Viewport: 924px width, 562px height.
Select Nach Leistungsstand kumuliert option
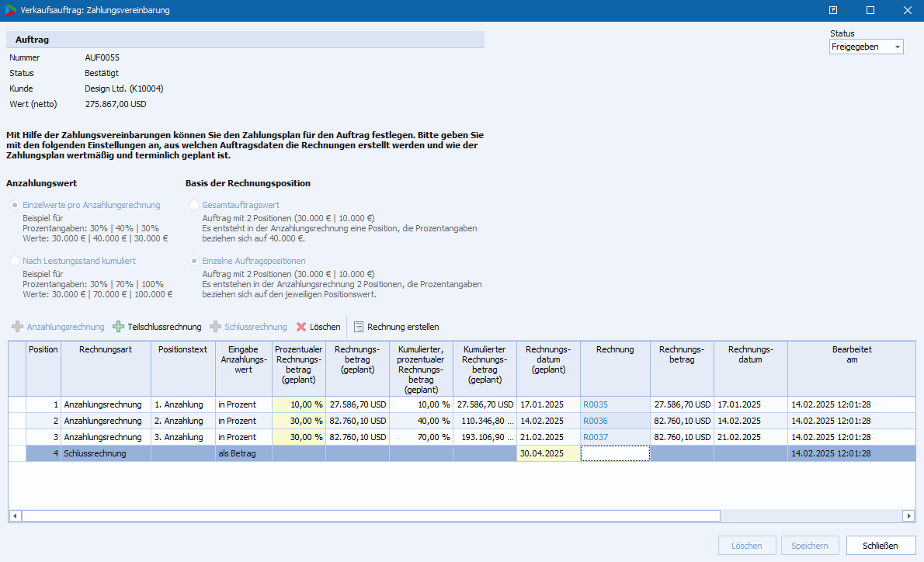pos(15,262)
